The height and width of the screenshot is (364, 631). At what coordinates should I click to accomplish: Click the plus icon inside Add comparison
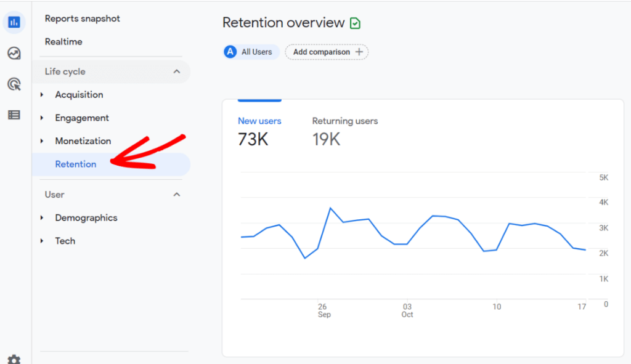point(360,52)
